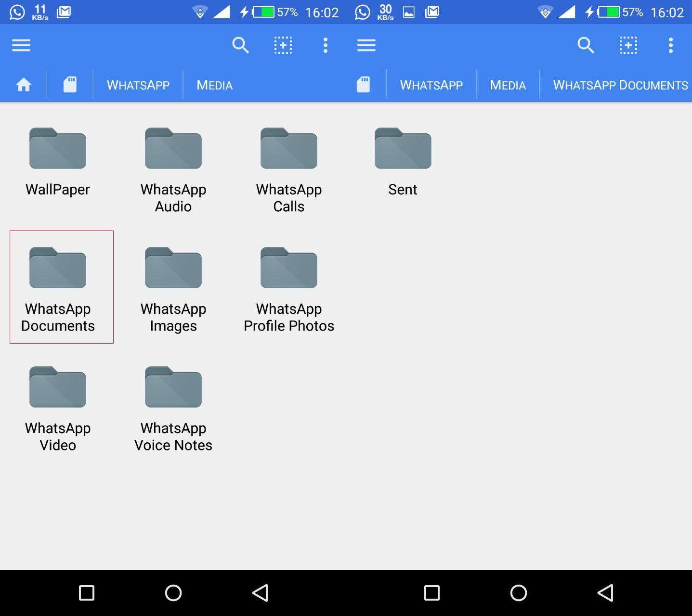Open the WallPaper folder
692x616 pixels.
[58, 162]
